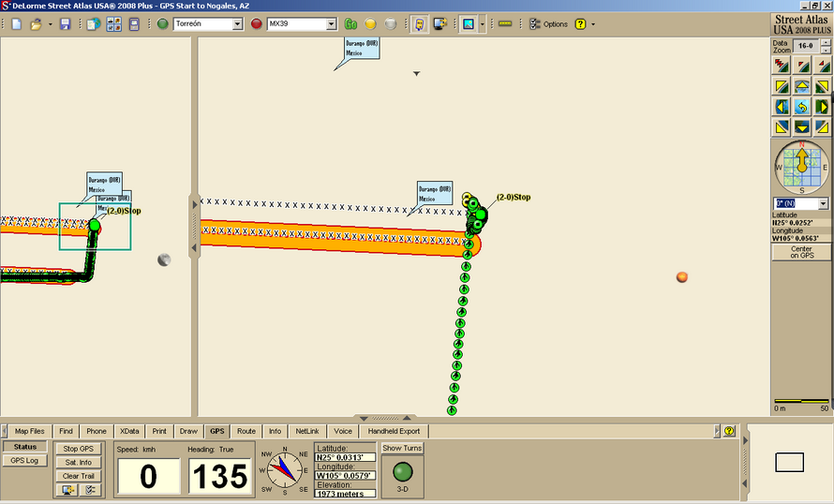Expand the overview pane right arrow
The height and width of the screenshot is (504, 834).
pos(194,204)
